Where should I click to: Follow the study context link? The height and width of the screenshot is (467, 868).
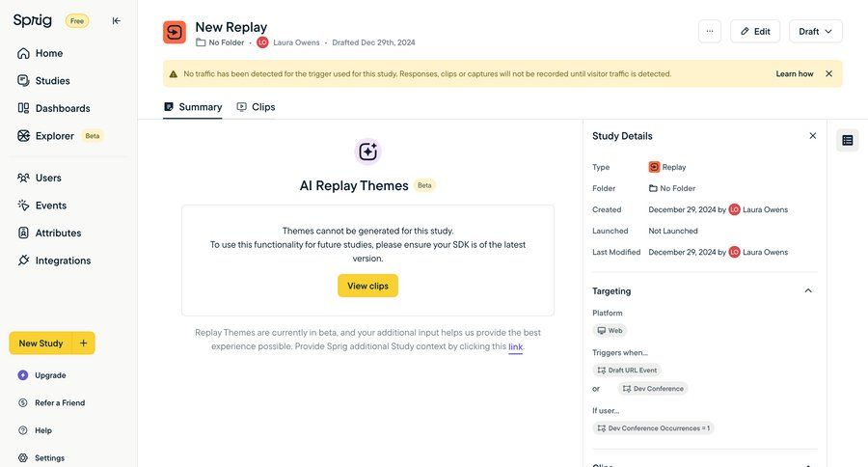pos(515,346)
